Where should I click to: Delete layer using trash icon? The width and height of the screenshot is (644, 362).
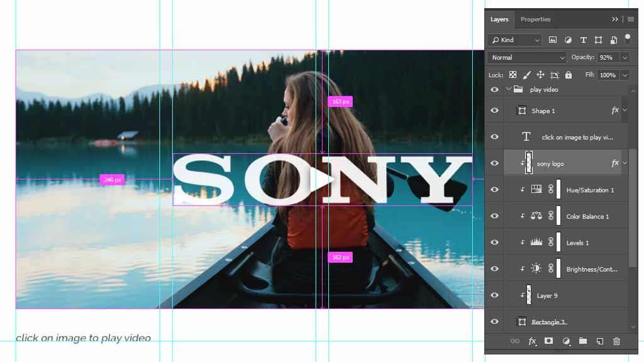pyautogui.click(x=616, y=341)
